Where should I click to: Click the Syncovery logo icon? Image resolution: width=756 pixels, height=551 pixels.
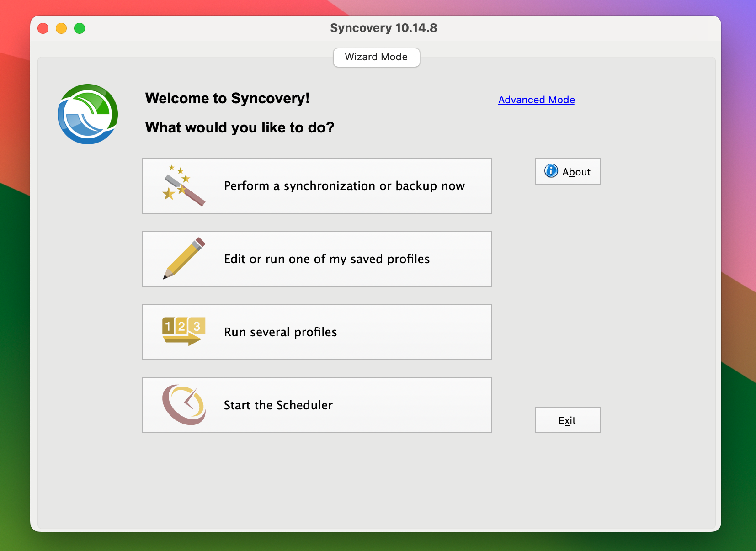[x=88, y=114]
